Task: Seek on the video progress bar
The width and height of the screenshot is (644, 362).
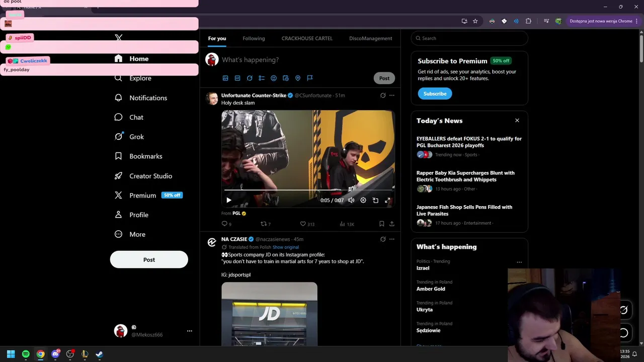Action: click(x=308, y=191)
